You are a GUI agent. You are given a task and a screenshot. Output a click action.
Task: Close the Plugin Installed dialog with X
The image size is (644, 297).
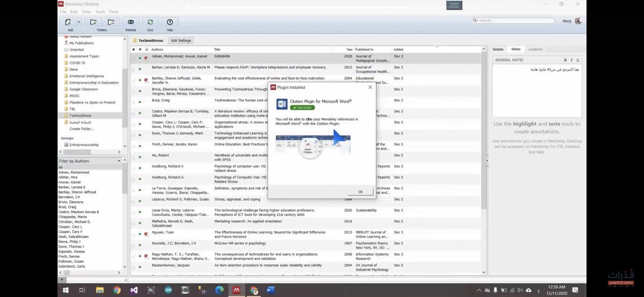370,87
